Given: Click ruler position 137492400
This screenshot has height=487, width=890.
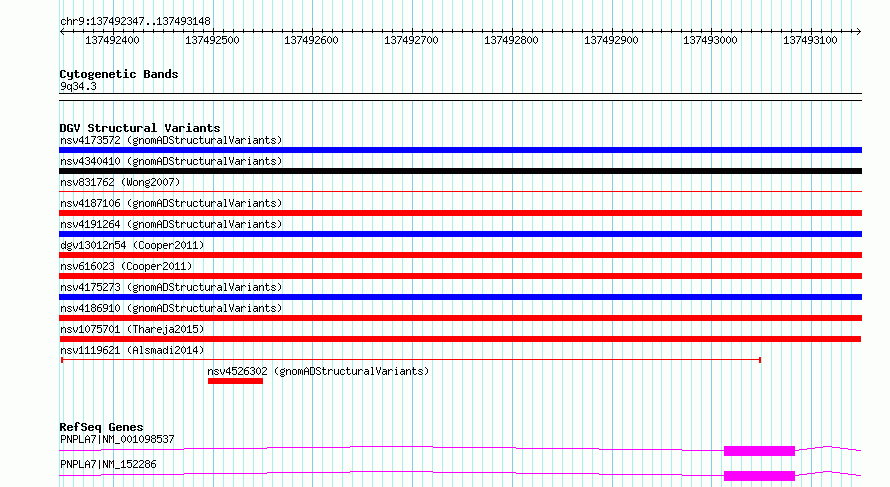Looking at the screenshot, I should pos(112,40).
